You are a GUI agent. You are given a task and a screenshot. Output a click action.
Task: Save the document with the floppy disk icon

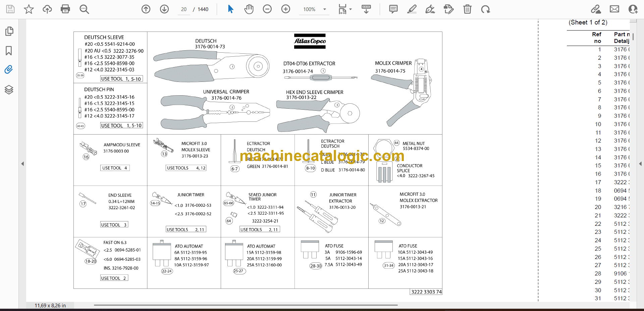10,9
